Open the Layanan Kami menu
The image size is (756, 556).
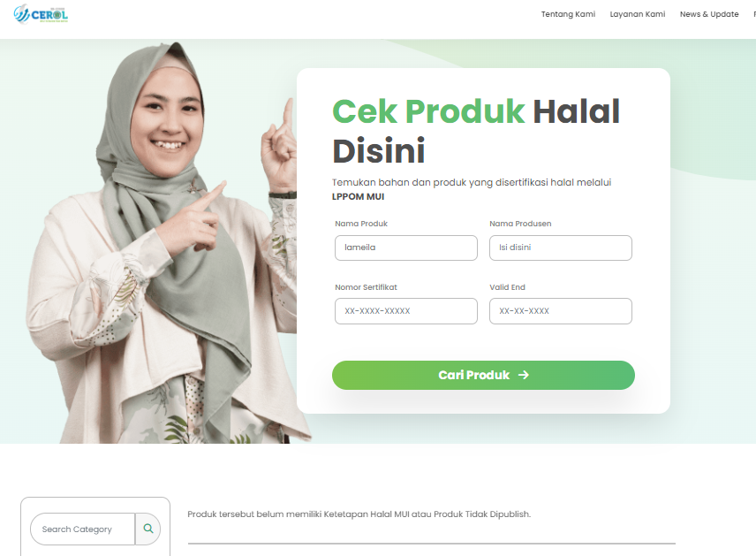638,14
